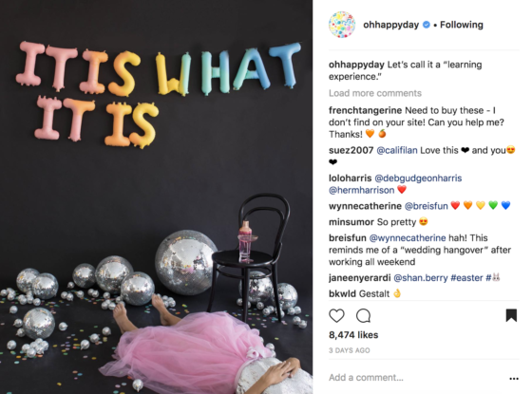Toggle the bookmark save icon

[x=511, y=315]
